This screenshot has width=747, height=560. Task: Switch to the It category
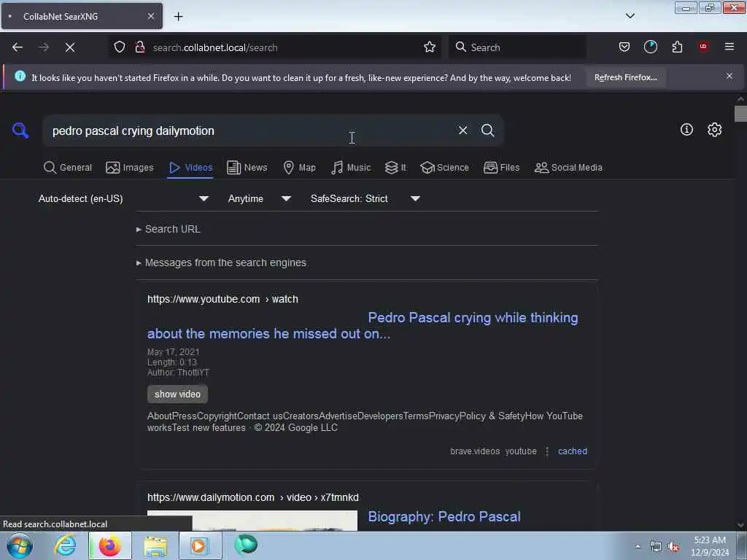pyautogui.click(x=395, y=168)
